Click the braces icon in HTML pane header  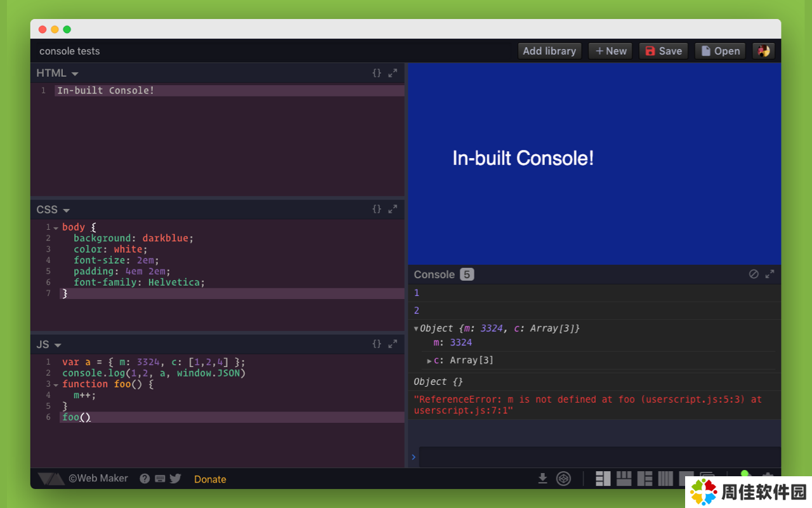coord(377,73)
